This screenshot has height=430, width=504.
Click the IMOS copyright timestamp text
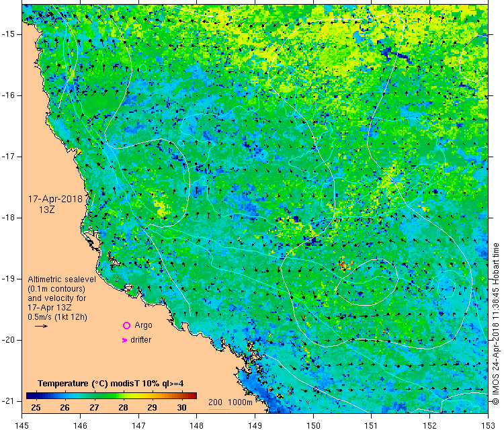pos(496,324)
